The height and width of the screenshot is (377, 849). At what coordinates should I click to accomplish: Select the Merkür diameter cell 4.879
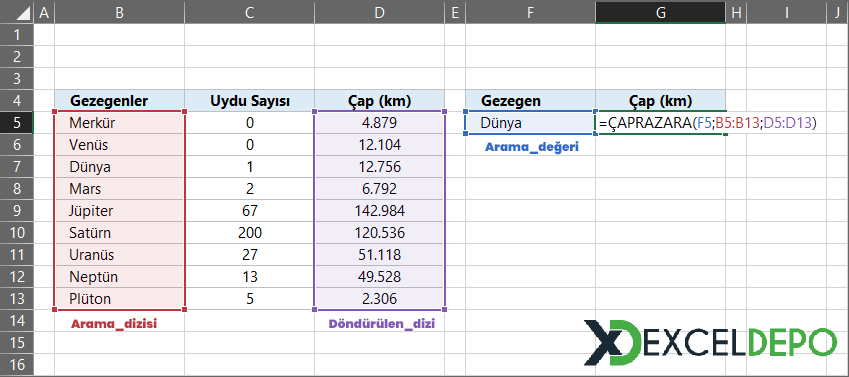(x=379, y=123)
